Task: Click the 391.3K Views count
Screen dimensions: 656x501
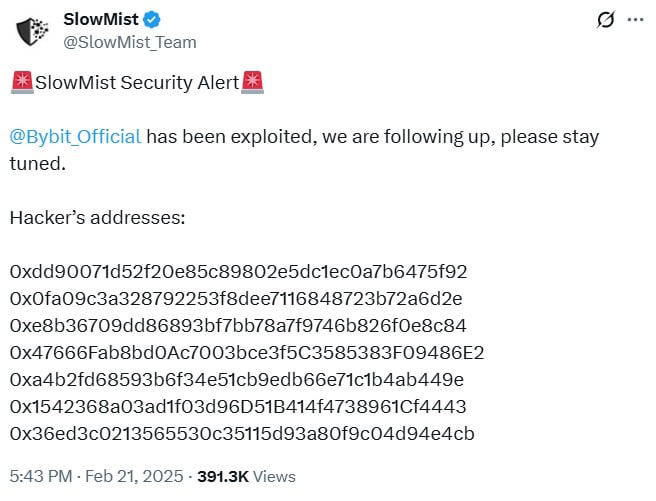Action: (247, 477)
